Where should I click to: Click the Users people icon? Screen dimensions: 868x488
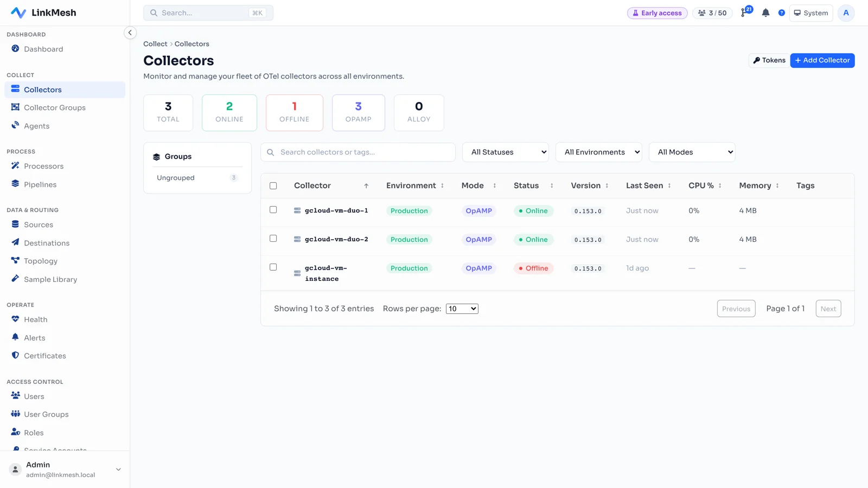click(15, 396)
